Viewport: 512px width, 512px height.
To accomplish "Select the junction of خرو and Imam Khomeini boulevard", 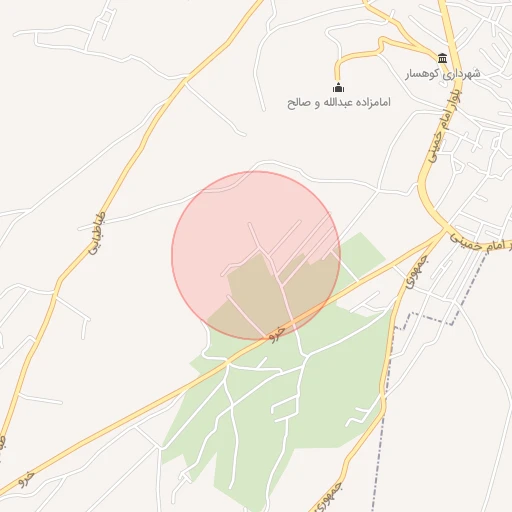I will tap(445, 230).
